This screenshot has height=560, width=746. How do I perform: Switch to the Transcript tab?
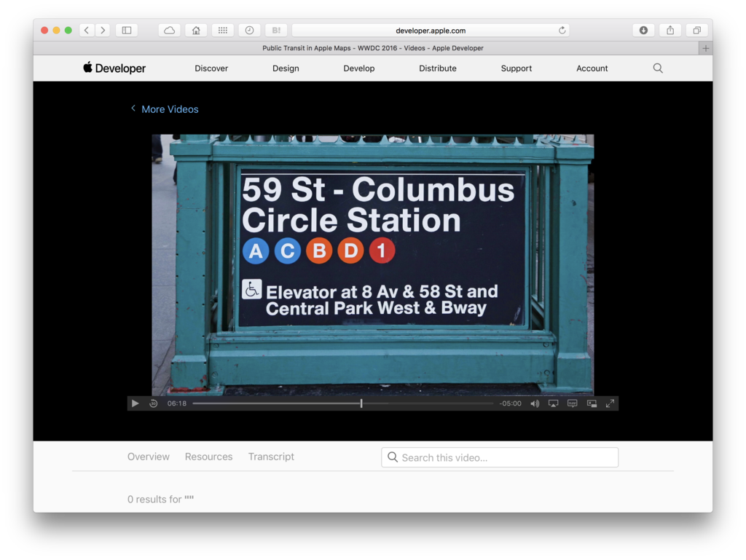271,457
